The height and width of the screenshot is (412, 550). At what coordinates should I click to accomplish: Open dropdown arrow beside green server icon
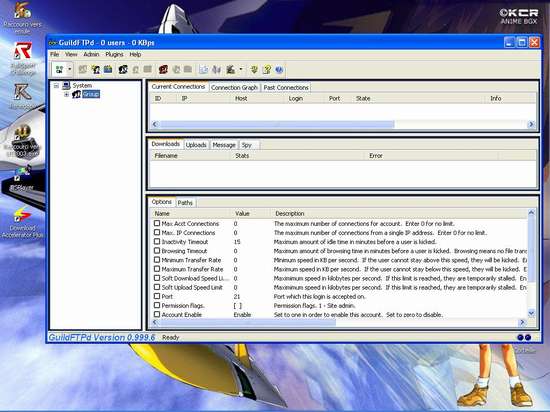(69, 69)
